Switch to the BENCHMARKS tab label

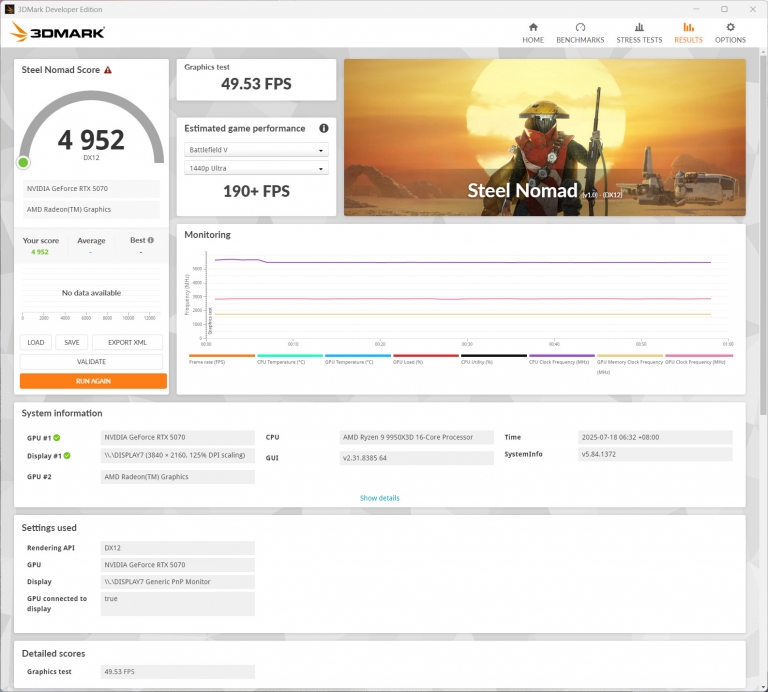click(580, 40)
